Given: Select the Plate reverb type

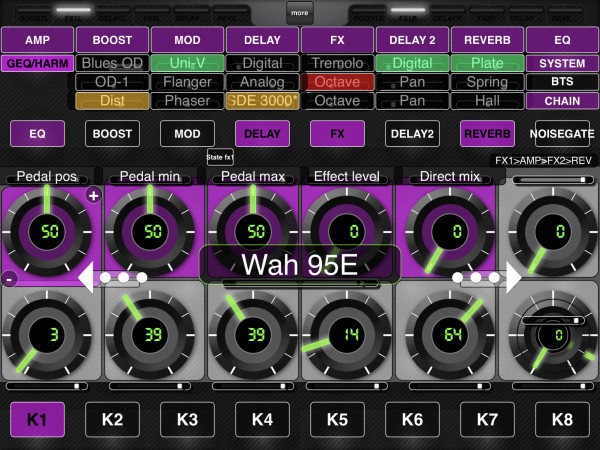Looking at the screenshot, I should [x=488, y=63].
